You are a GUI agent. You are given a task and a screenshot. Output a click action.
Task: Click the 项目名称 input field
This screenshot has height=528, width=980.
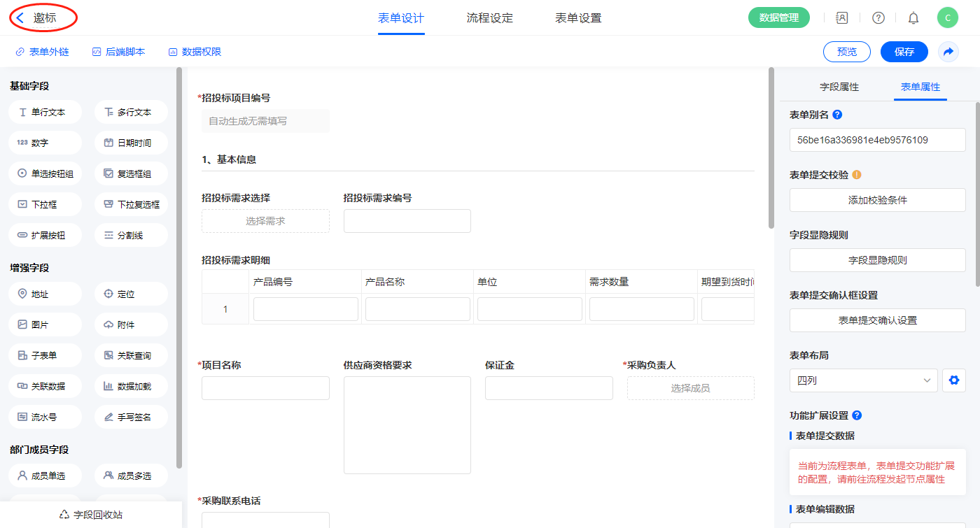(x=265, y=388)
